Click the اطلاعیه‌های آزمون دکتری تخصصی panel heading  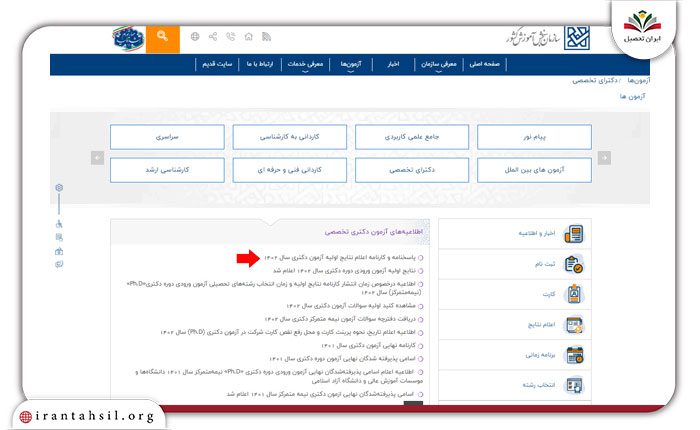point(374,232)
